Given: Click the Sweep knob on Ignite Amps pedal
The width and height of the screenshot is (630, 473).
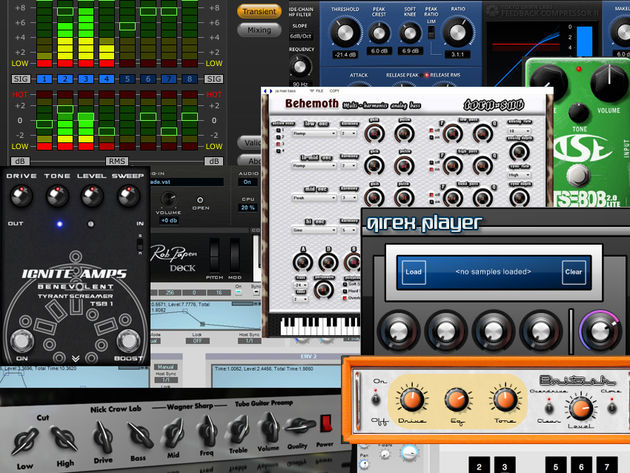Looking at the screenshot, I should [x=129, y=196].
